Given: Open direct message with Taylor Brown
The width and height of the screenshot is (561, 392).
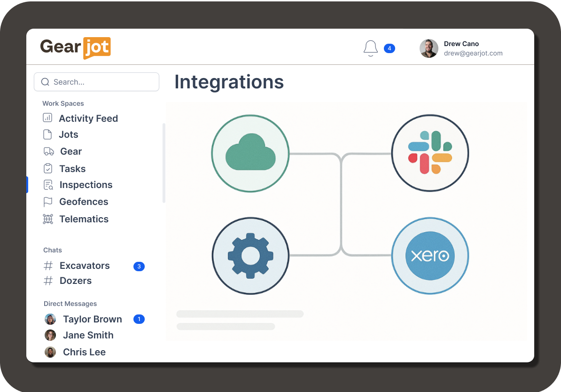Looking at the screenshot, I should tap(92, 319).
